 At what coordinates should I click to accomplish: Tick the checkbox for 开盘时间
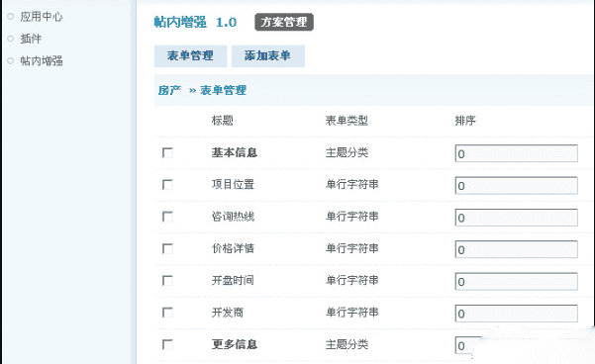(167, 281)
